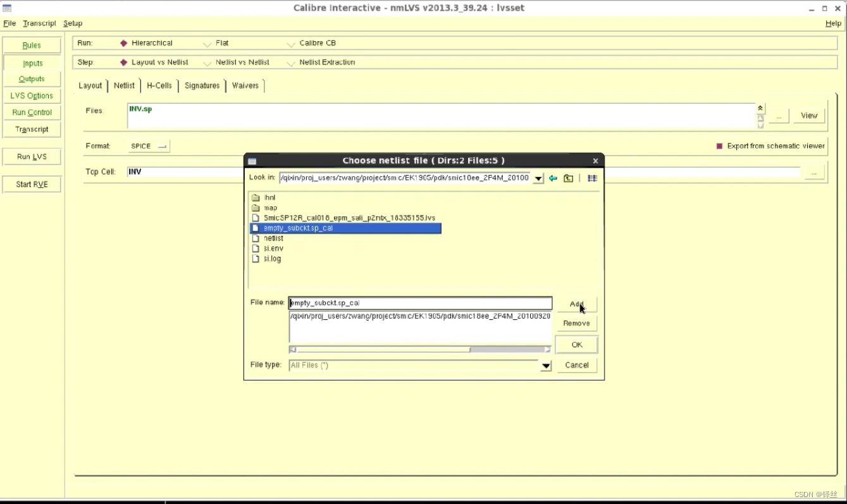The height and width of the screenshot is (504, 847).
Task: Select Netlist vs Netlist step
Action: point(236,62)
